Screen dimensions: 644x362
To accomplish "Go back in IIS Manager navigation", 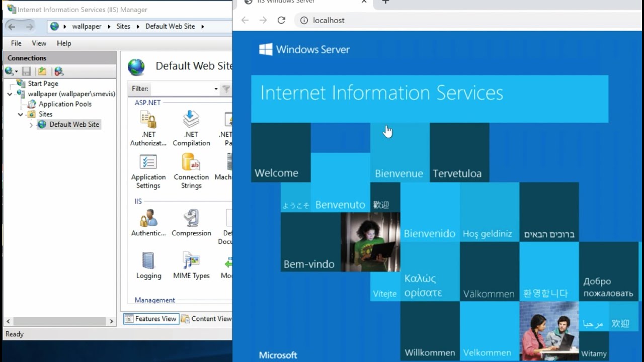I will (x=12, y=27).
